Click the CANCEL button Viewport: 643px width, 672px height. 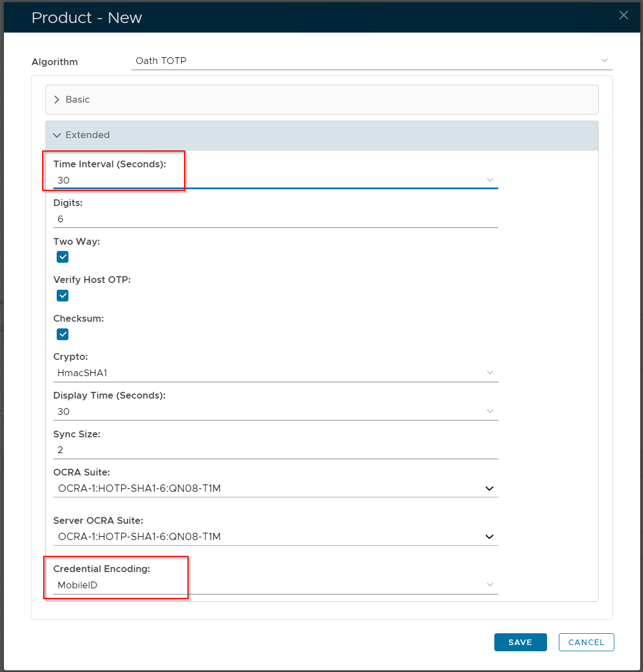[x=586, y=642]
